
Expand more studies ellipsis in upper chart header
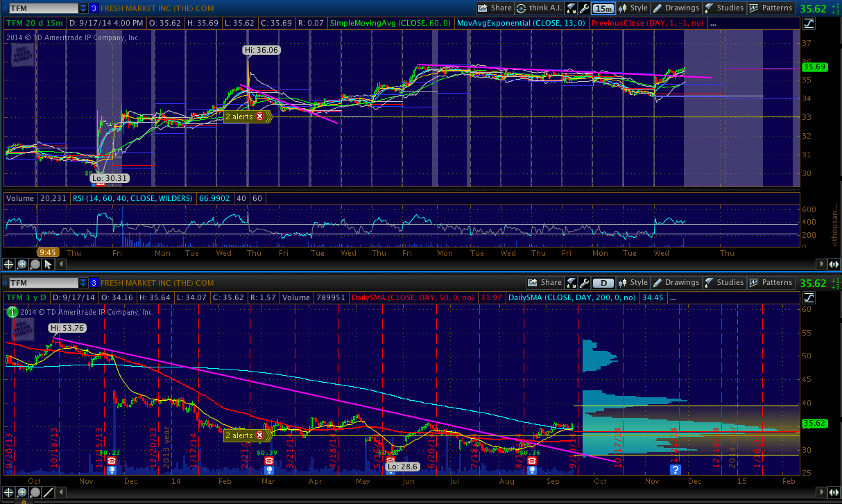[x=712, y=23]
